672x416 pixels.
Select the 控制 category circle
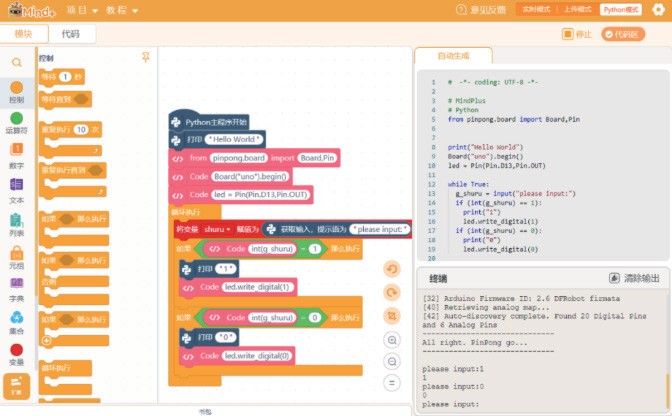tap(16, 87)
